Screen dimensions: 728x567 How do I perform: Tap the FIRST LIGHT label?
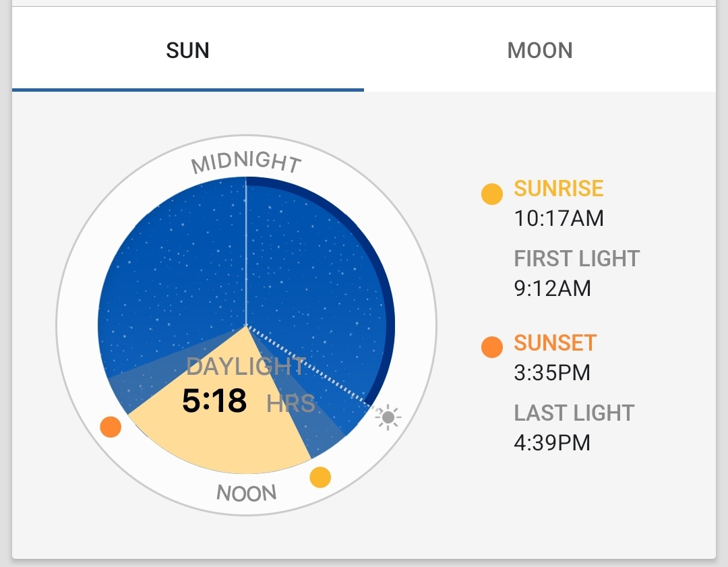576,259
